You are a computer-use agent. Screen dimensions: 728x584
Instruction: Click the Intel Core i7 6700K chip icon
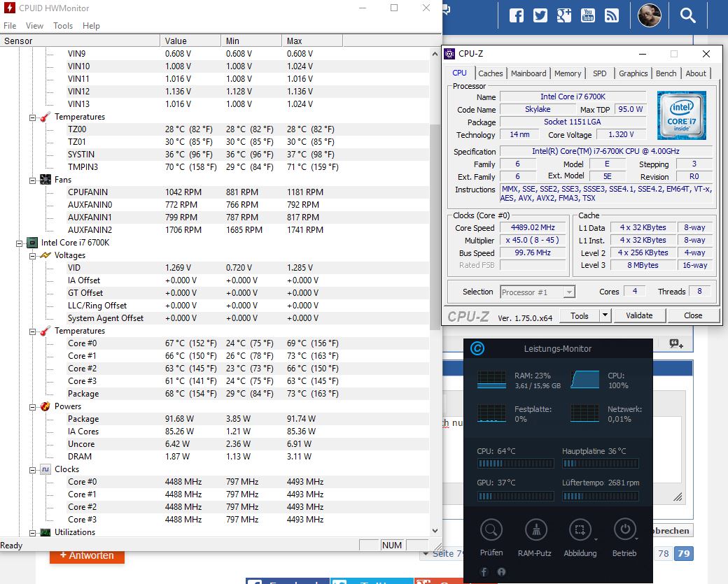coord(32,243)
